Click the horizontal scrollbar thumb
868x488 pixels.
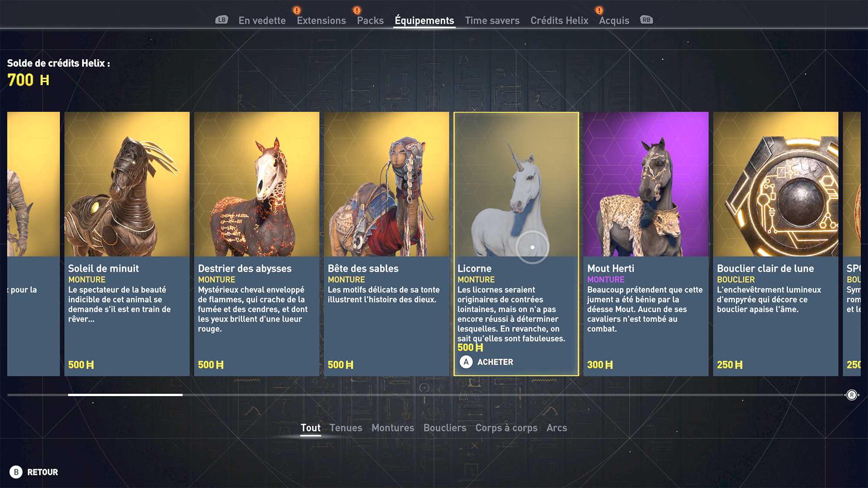pos(125,395)
